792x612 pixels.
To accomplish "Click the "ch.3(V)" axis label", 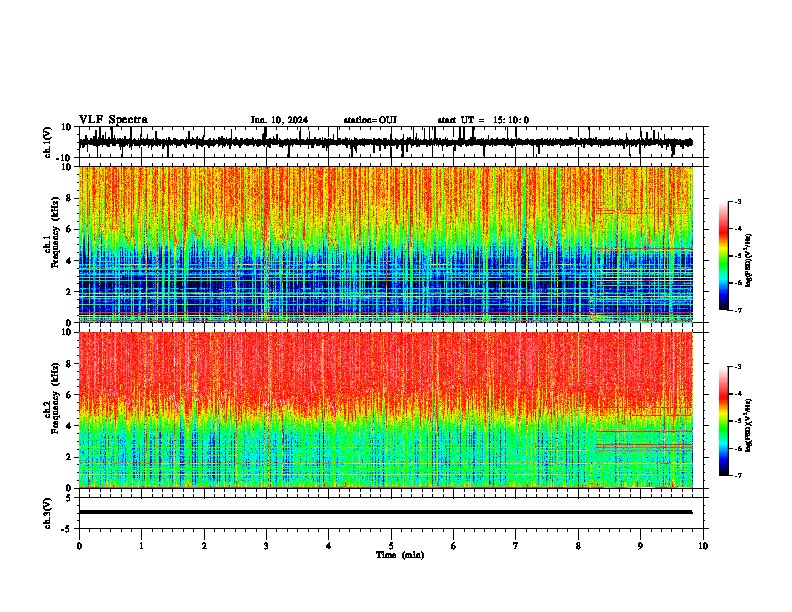I will 48,513.
